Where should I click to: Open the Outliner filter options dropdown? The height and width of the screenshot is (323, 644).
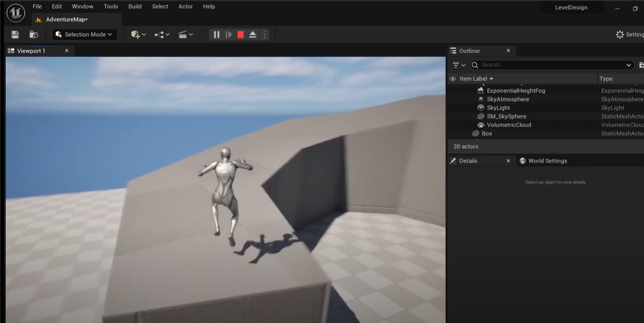(x=459, y=65)
